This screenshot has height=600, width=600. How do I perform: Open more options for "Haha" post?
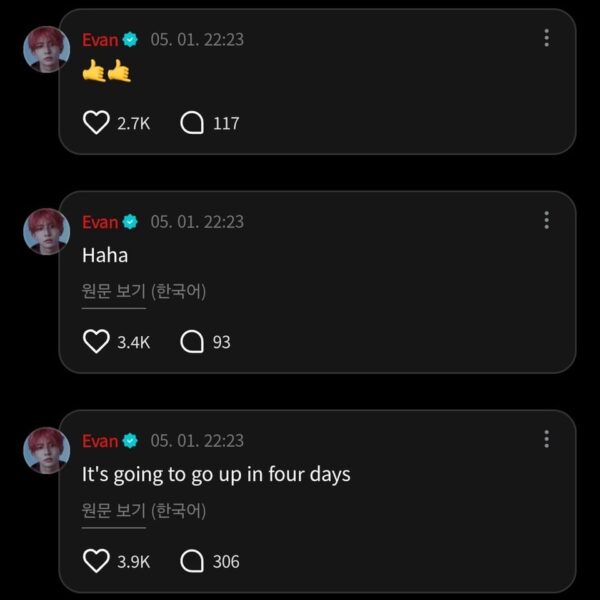(x=546, y=220)
